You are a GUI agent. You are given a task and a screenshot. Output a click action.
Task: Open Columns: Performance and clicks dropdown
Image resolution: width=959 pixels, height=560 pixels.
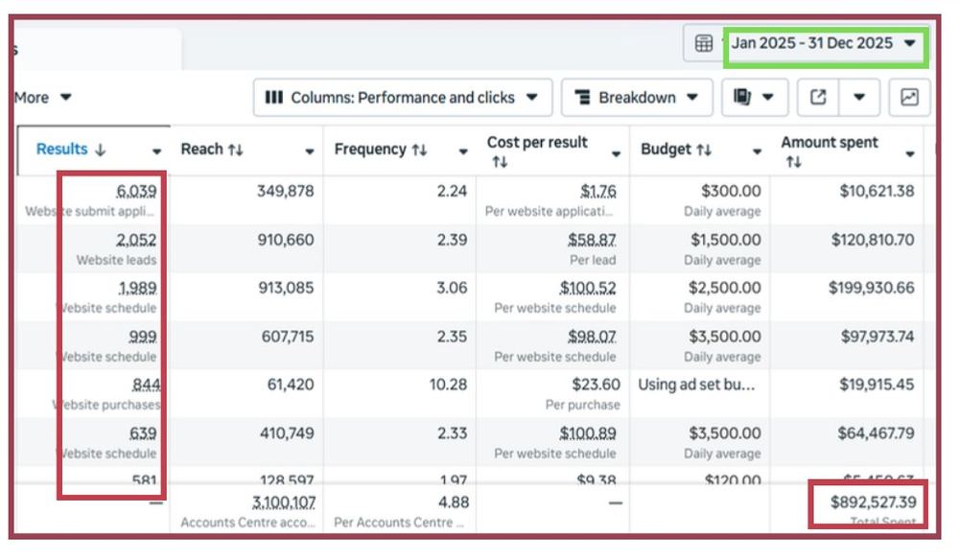(403, 97)
